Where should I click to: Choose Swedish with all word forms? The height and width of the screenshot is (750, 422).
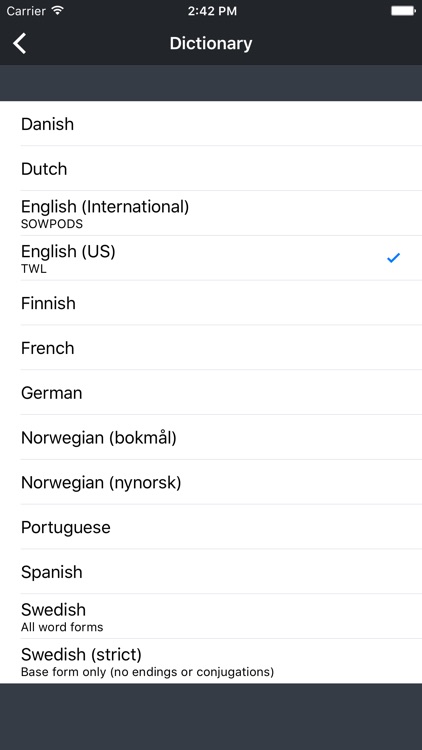pyautogui.click(x=211, y=617)
